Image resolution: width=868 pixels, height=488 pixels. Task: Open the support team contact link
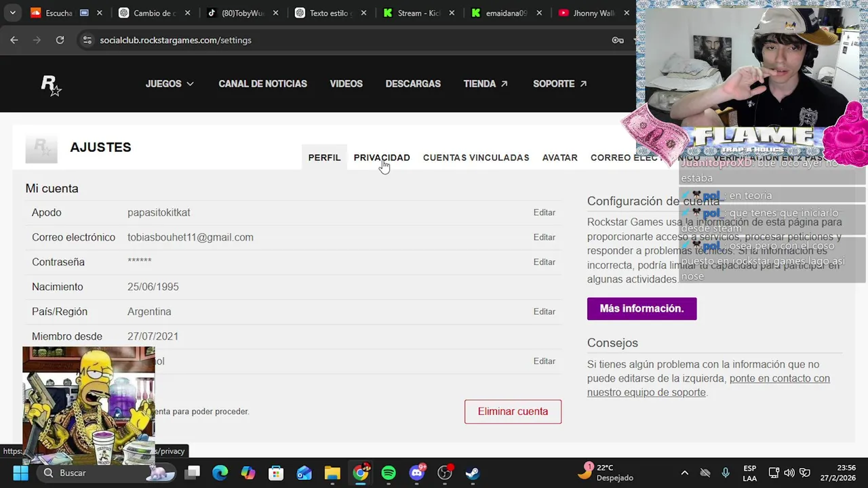[709, 385]
